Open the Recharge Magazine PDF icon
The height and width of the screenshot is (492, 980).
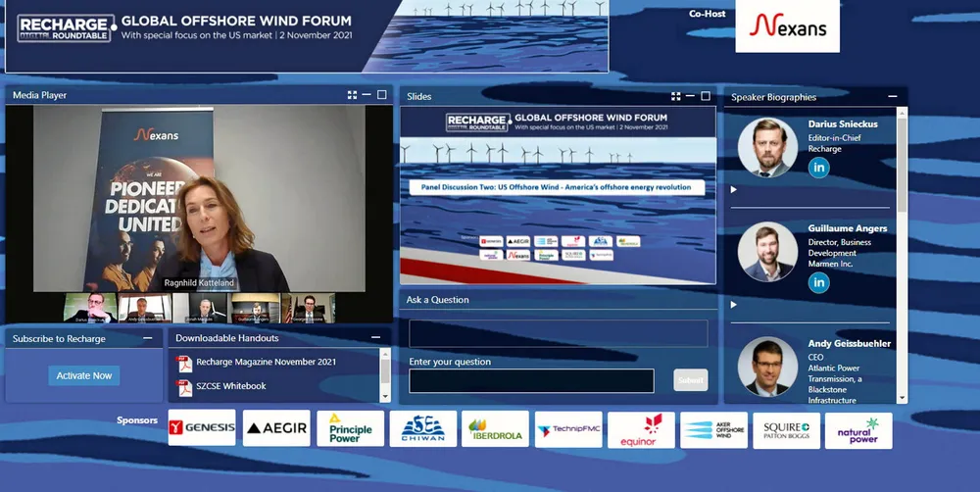(183, 363)
